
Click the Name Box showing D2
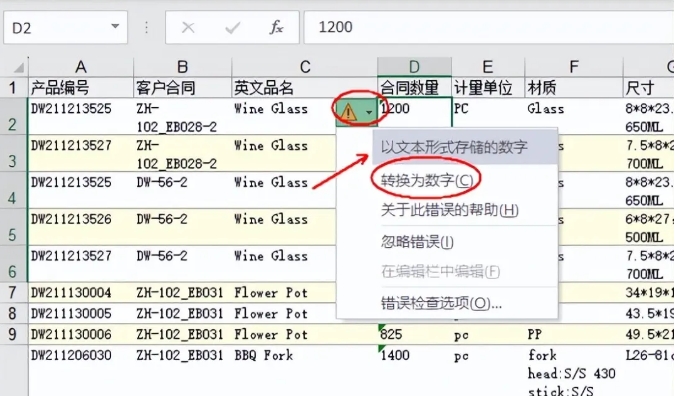65,28
